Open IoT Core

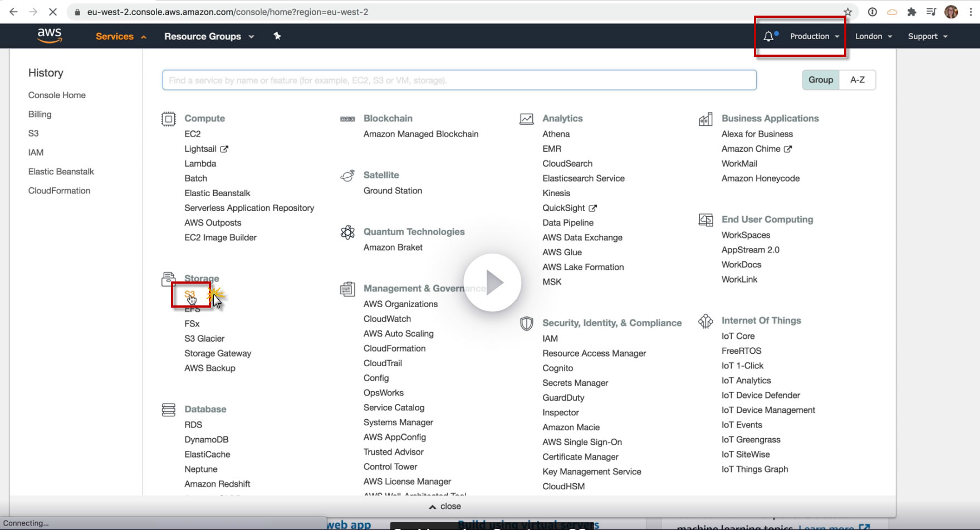click(738, 336)
